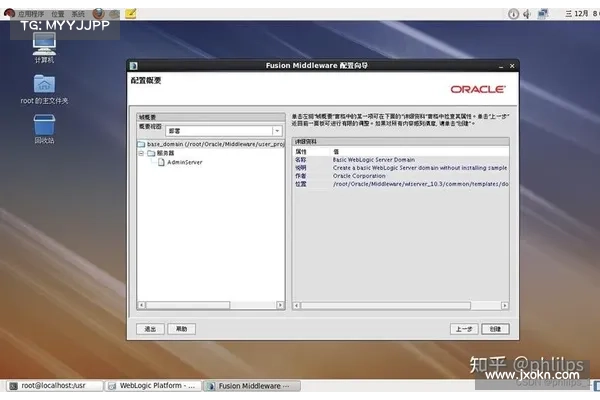This screenshot has height=400, width=600.
Task: Select the 计算机 desktop icon
Action: click(x=44, y=47)
